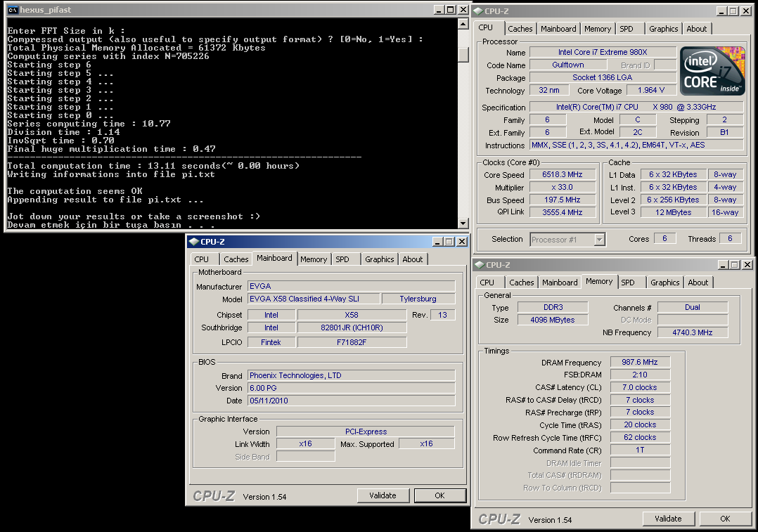The width and height of the screenshot is (758, 532).
Task: Open Caches tab in the Mainboard CPU-Z window
Action: click(x=236, y=259)
